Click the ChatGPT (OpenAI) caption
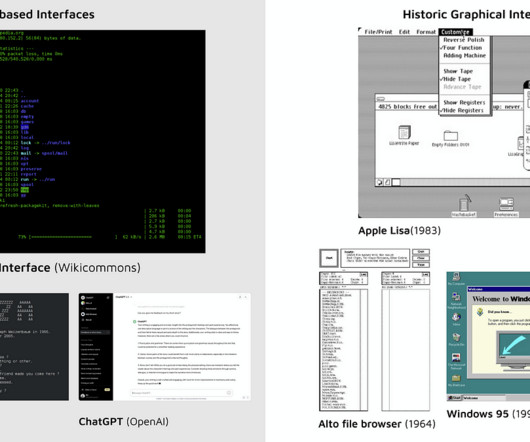This screenshot has width=530, height=442. pyautogui.click(x=123, y=422)
